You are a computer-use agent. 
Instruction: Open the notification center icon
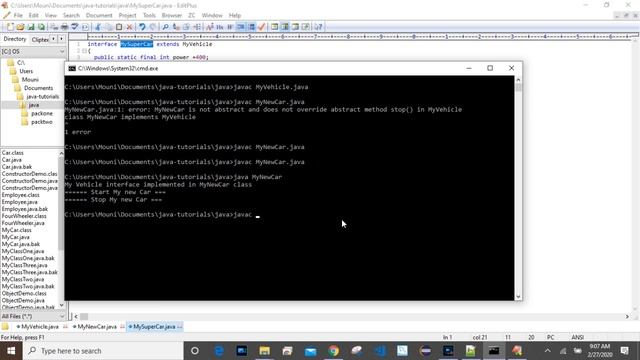tap(624, 351)
